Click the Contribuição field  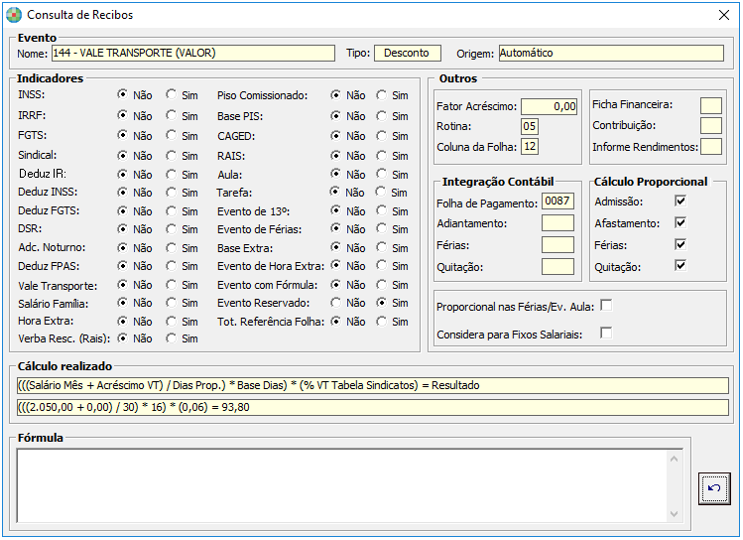(x=711, y=126)
